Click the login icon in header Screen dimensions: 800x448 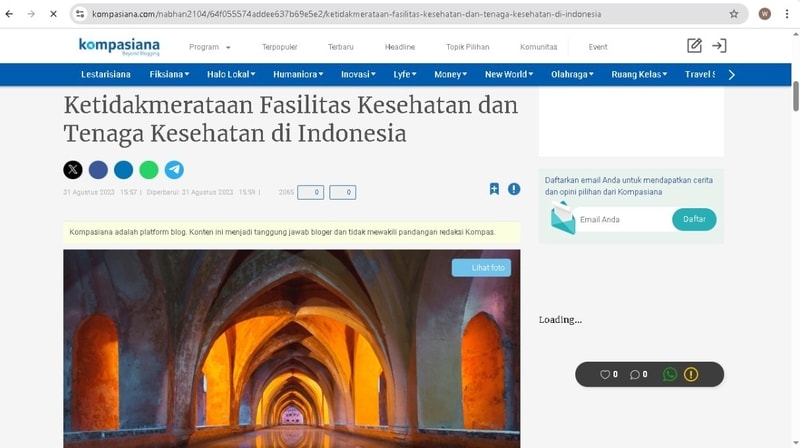tap(719, 46)
